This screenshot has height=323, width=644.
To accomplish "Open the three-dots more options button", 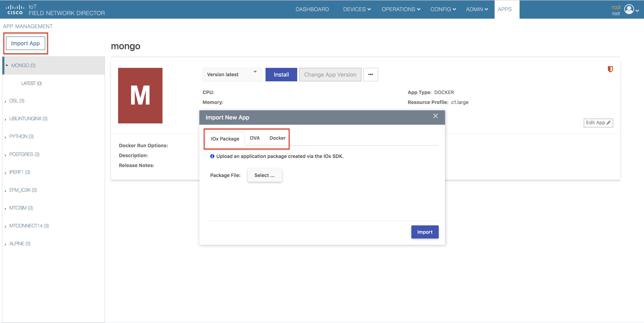I will pyautogui.click(x=371, y=75).
